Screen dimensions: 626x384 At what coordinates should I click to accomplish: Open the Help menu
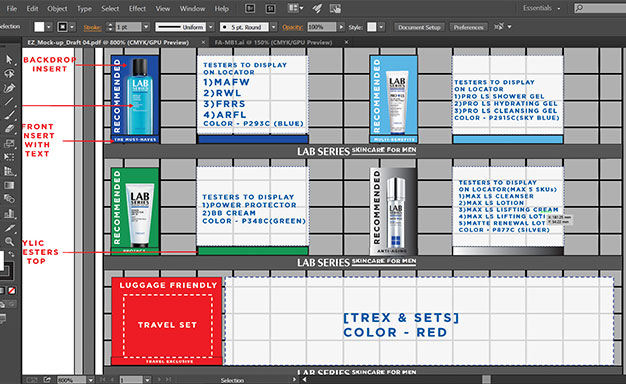(222, 8)
